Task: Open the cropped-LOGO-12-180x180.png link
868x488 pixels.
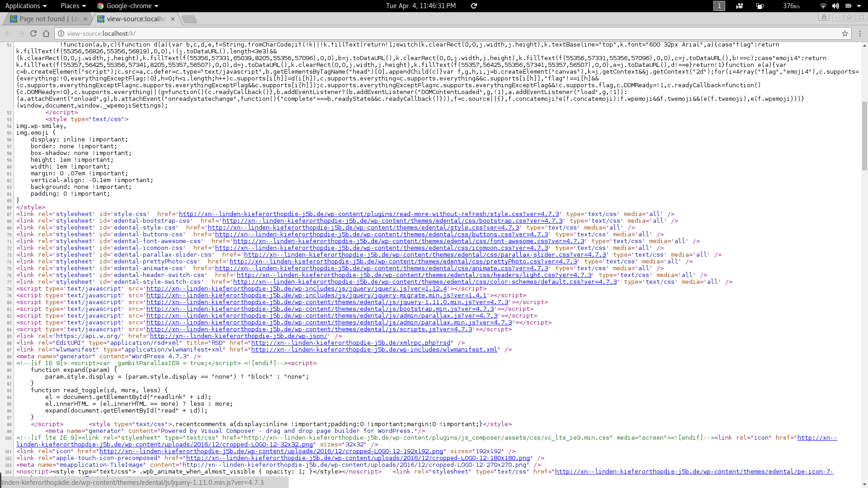Action: (358, 458)
